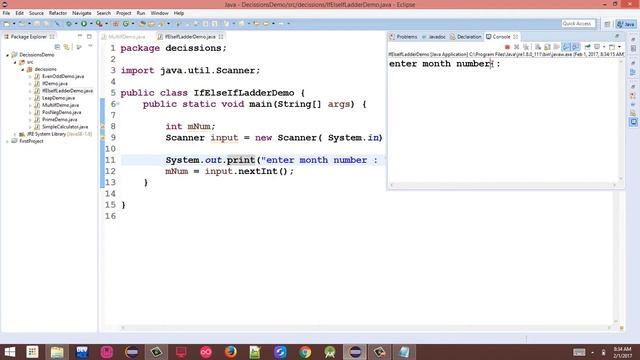Open the Window menu
640x360 pixels.
tap(159, 13)
